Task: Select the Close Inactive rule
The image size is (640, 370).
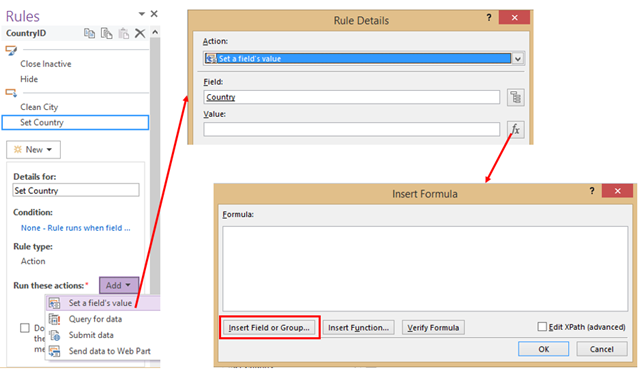Action: tap(46, 64)
